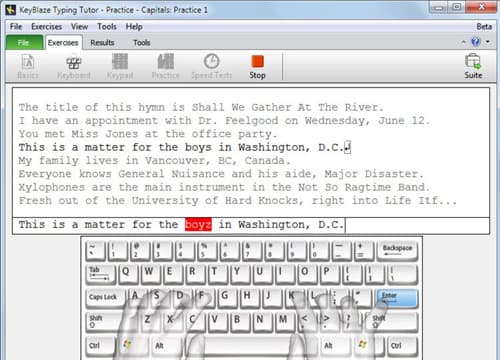Expand the dropdown arrow beside help icon
This screenshot has width=500, height=360.
pos(488,42)
